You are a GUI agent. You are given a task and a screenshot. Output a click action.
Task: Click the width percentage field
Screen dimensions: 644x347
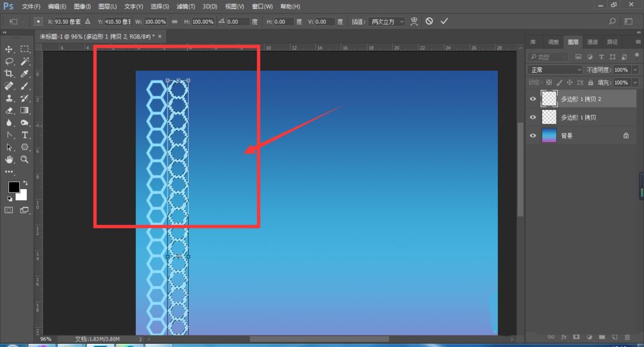pyautogui.click(x=155, y=22)
